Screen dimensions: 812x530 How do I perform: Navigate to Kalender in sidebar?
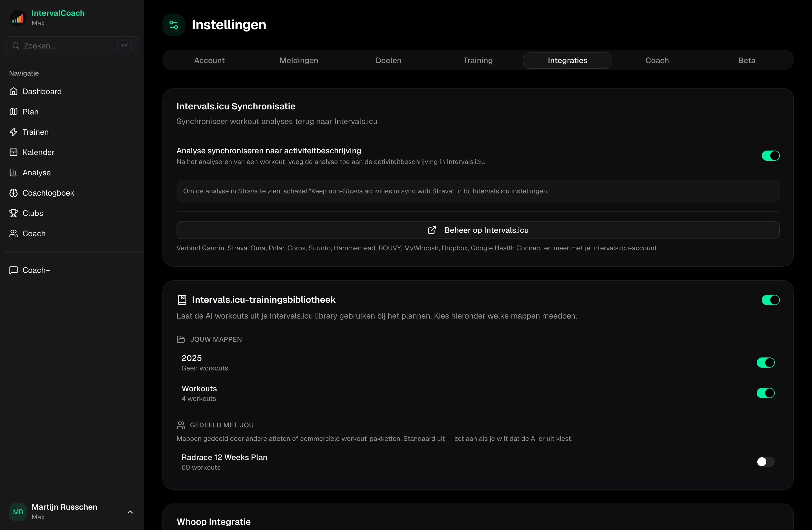pos(72,152)
